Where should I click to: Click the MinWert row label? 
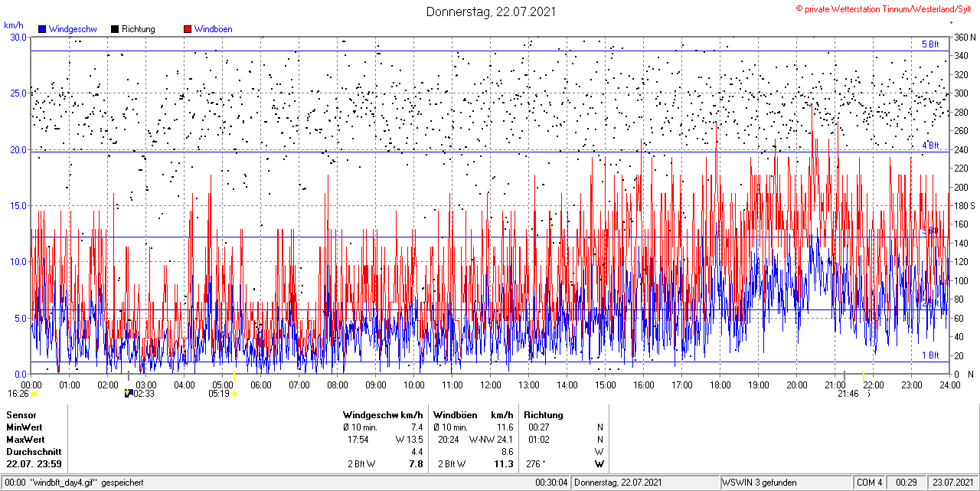(24, 427)
